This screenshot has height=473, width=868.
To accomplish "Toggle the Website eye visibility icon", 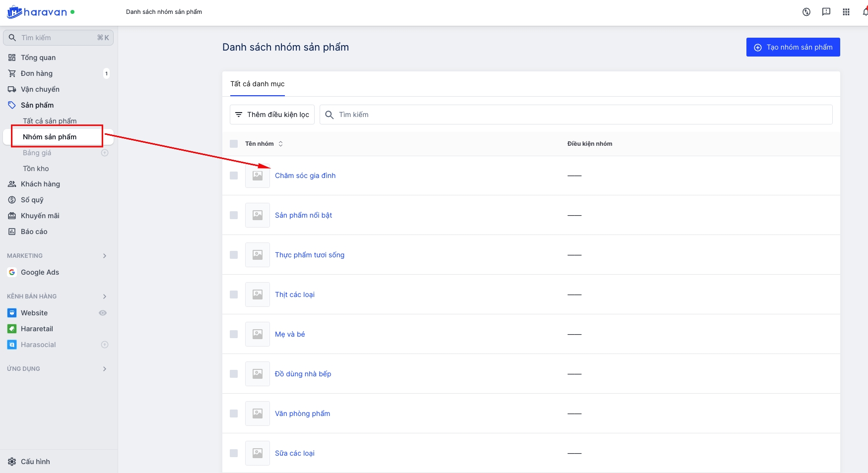I will (x=103, y=313).
